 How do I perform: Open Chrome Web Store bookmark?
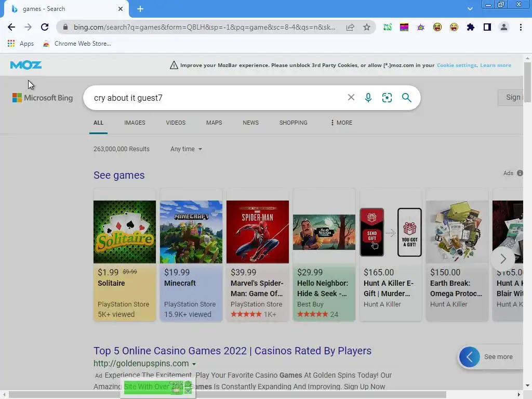(x=77, y=44)
